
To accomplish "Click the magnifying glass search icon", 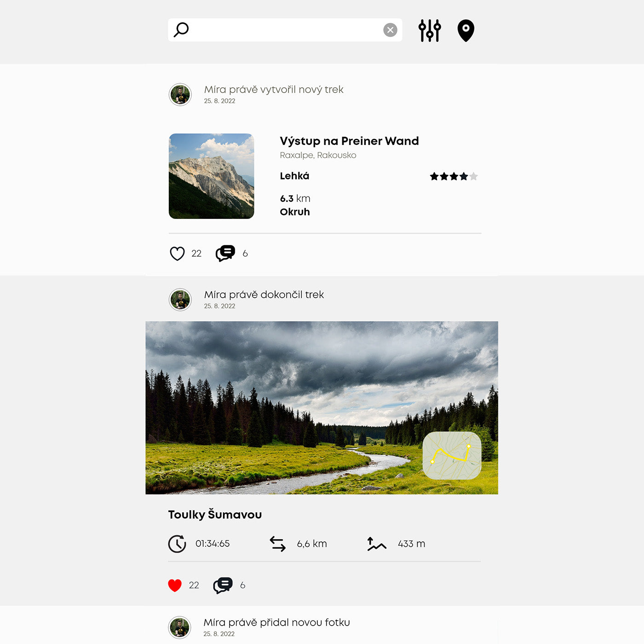I will coord(181,30).
